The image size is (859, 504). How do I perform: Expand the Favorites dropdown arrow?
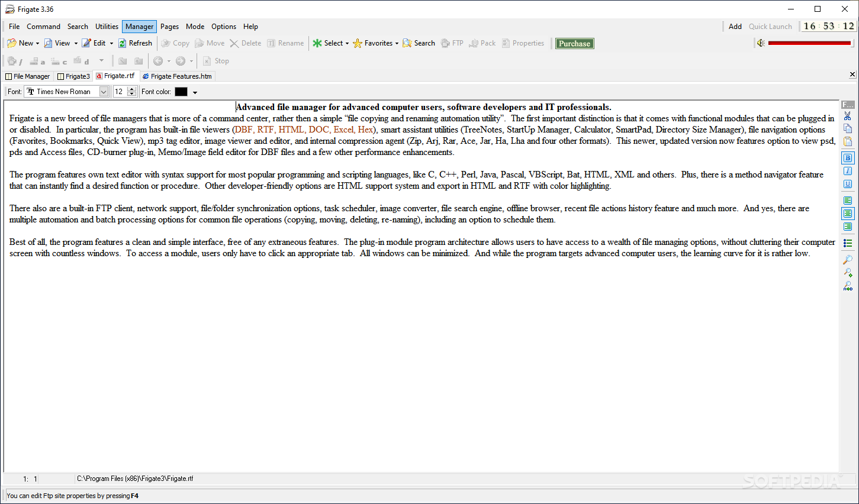coord(397,43)
